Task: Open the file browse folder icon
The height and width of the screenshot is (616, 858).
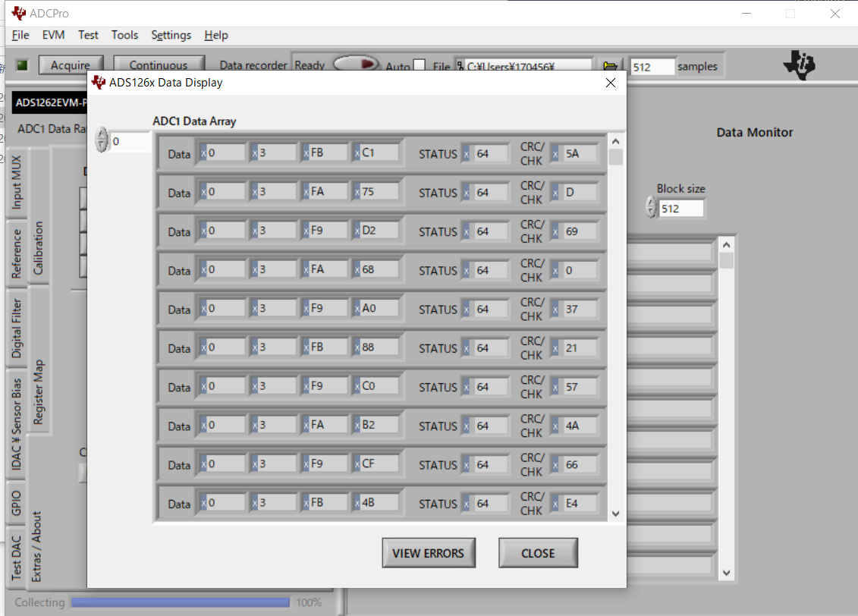Action: coord(610,66)
